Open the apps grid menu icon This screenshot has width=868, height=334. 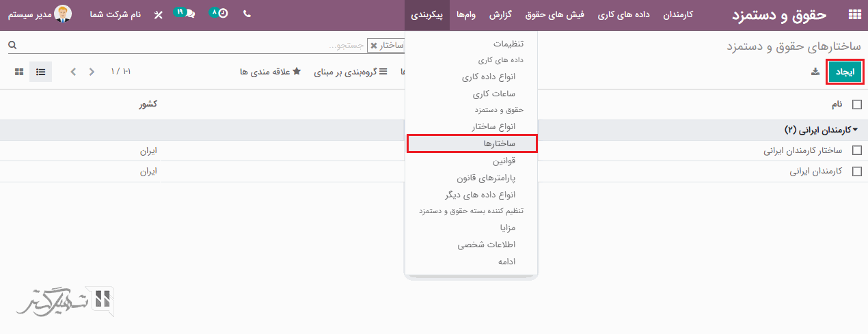pyautogui.click(x=854, y=14)
